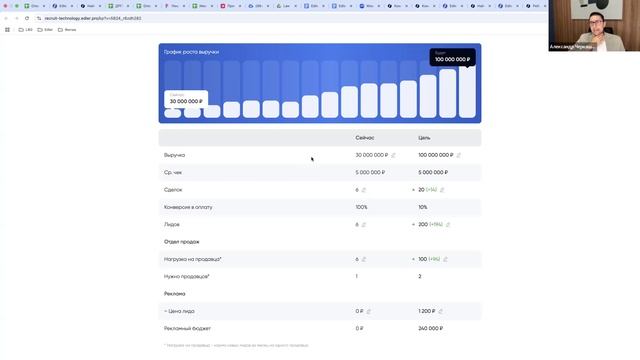Open the LiRO bookmarks folder
640x360 pixels.
25,30
